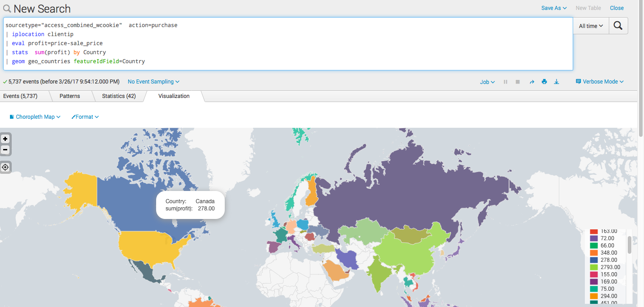This screenshot has width=644, height=307.
Task: View the Patterns tab
Action: click(x=69, y=96)
